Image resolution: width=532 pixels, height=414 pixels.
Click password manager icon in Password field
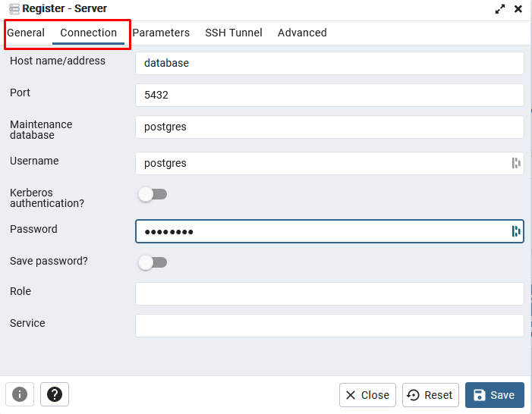(516, 231)
